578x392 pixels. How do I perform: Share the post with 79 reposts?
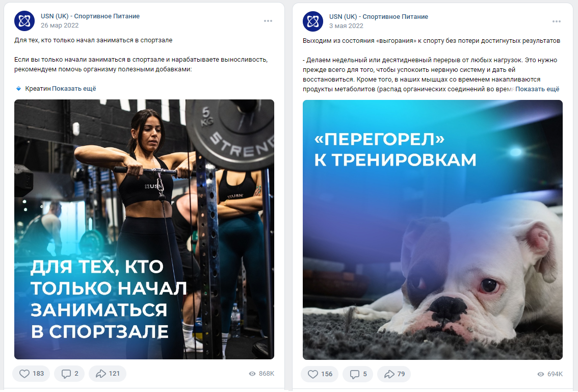pos(394,374)
